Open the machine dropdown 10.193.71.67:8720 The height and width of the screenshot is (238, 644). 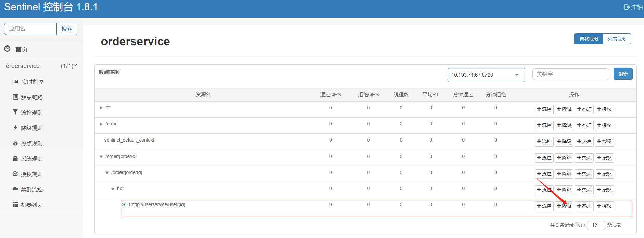click(x=486, y=75)
